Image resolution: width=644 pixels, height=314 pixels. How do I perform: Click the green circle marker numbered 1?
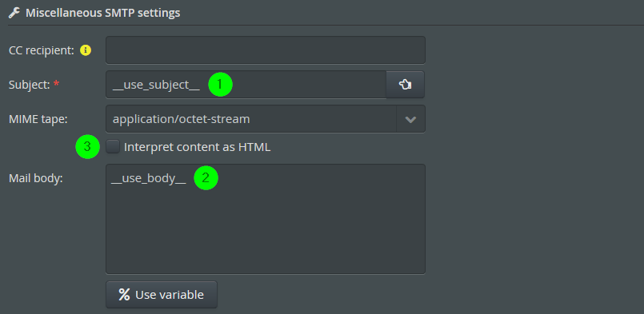pos(220,85)
